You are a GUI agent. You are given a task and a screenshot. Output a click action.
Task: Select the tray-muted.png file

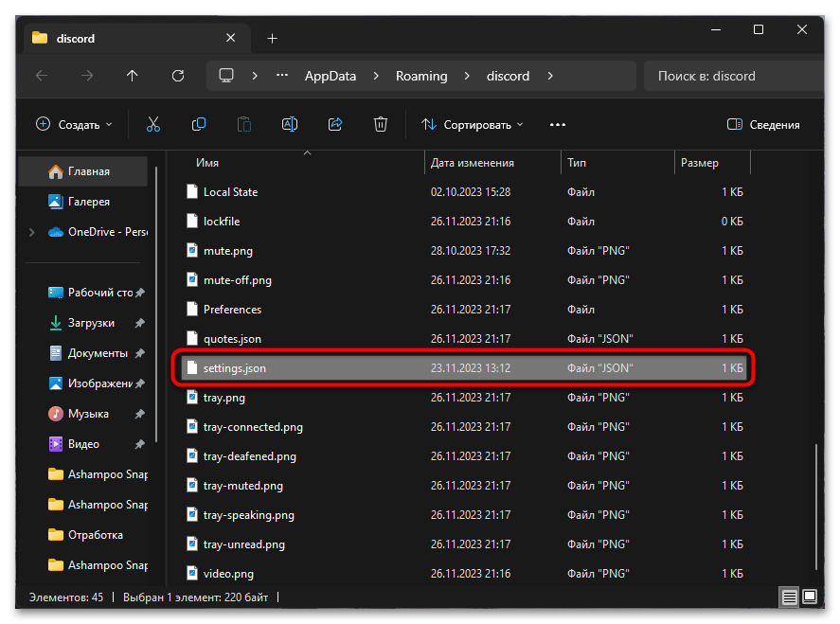pos(243,486)
